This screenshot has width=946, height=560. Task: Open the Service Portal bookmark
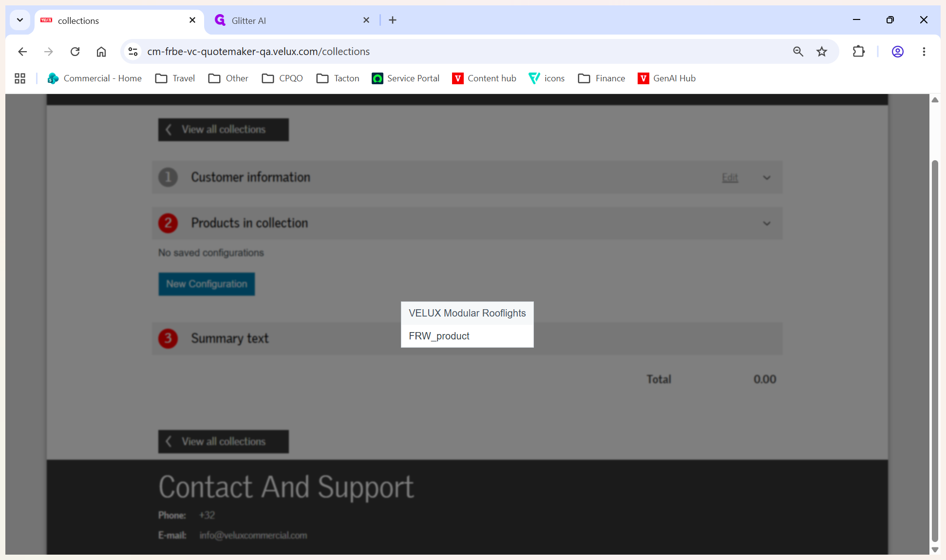405,78
